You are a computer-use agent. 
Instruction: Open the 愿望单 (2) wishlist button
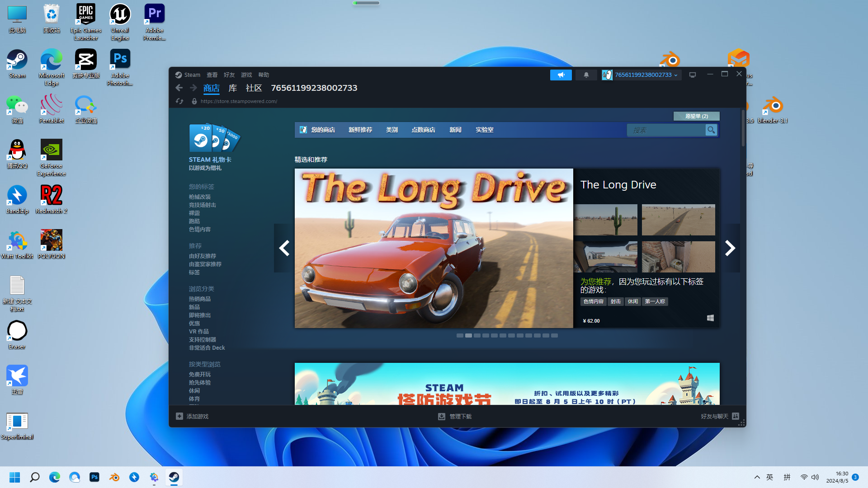697,116
